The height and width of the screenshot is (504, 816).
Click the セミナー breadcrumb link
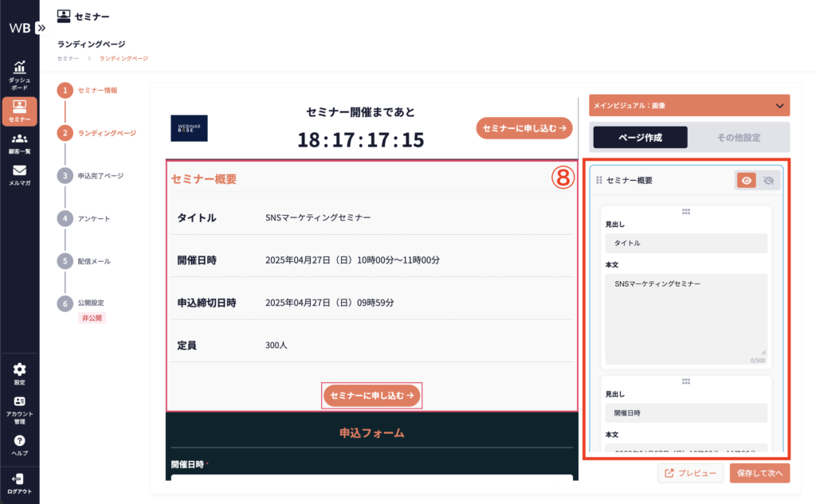68,58
